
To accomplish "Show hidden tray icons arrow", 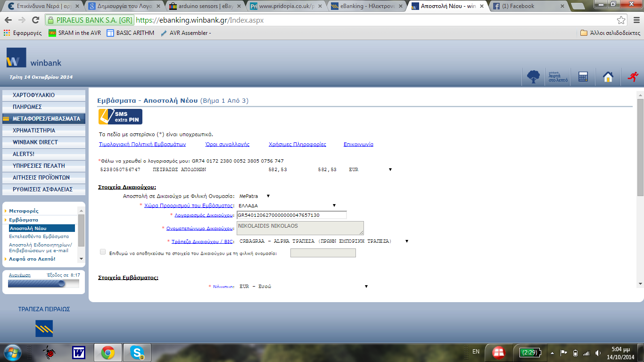I will pyautogui.click(x=552, y=353).
